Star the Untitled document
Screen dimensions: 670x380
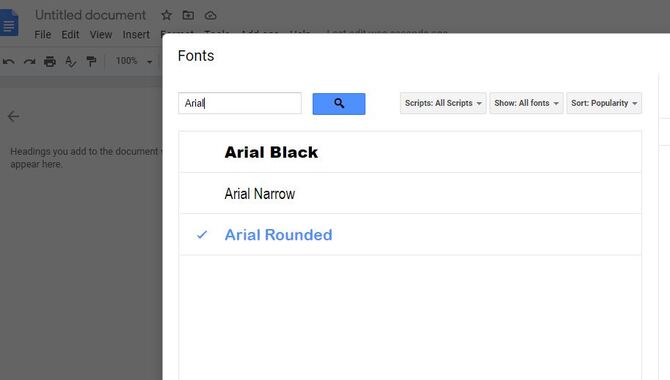click(x=166, y=15)
